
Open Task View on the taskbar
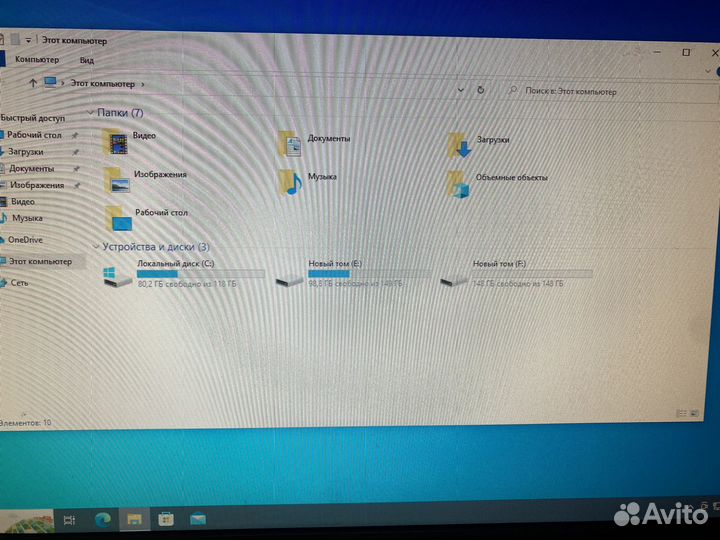tap(69, 520)
